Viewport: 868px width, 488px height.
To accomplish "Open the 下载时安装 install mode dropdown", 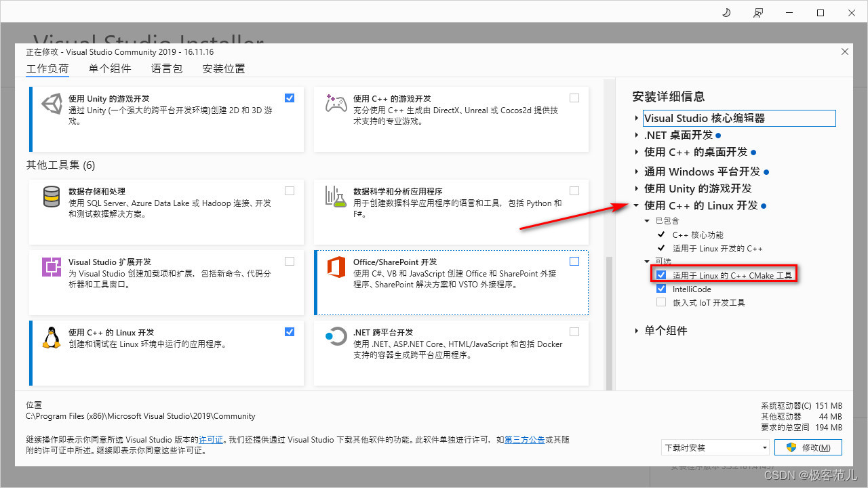I will [x=715, y=447].
